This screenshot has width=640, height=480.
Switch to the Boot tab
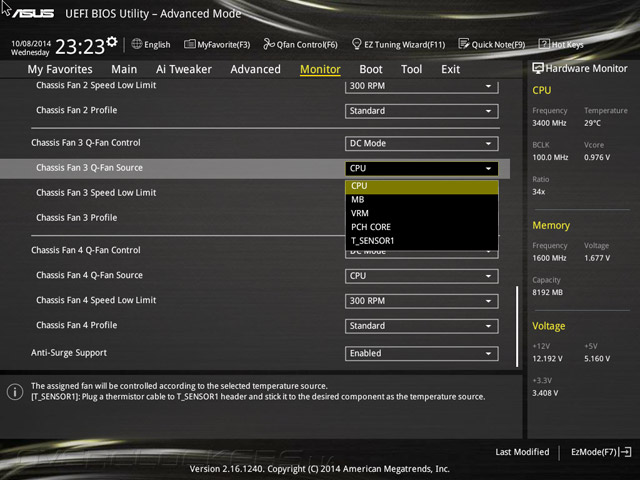371,69
